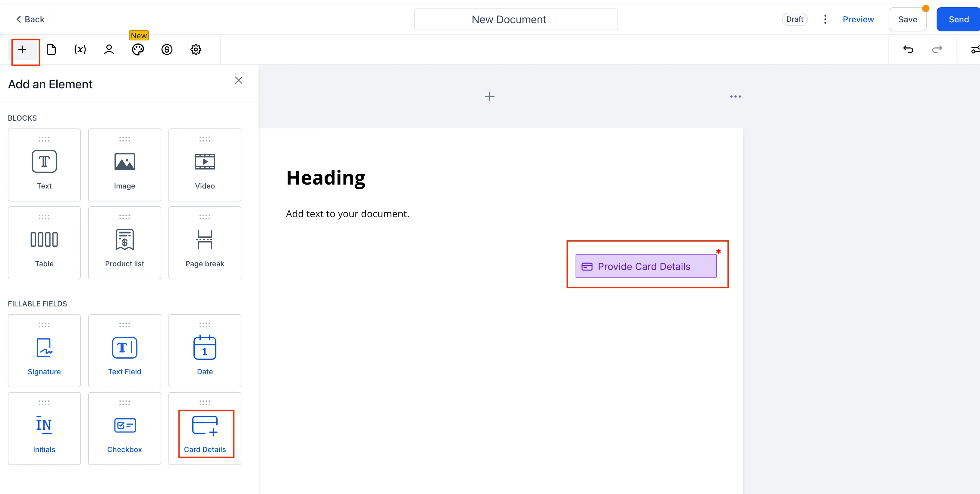Open the document variables panel
The width and height of the screenshot is (980, 494).
(80, 49)
